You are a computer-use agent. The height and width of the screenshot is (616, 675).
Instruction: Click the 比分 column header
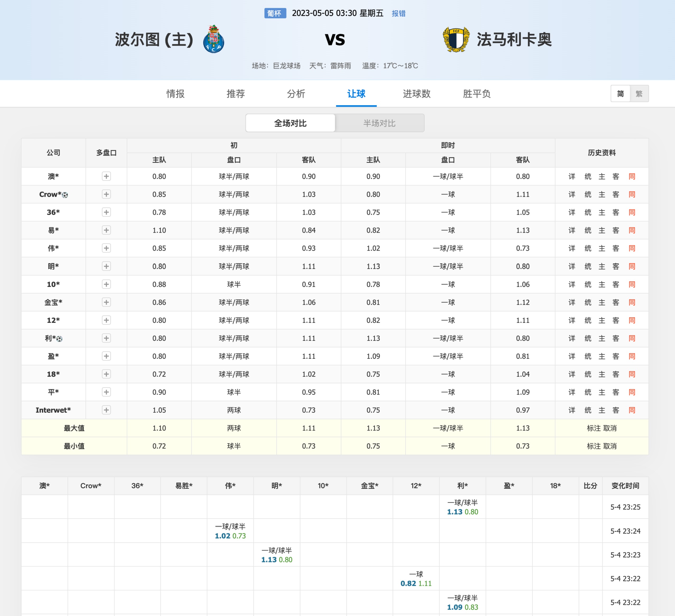point(590,486)
